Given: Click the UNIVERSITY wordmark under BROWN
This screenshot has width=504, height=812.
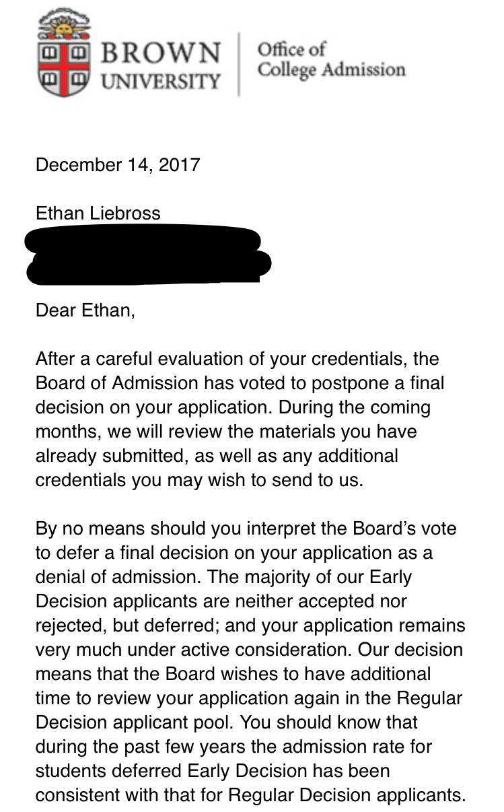Looking at the screenshot, I should (160, 81).
